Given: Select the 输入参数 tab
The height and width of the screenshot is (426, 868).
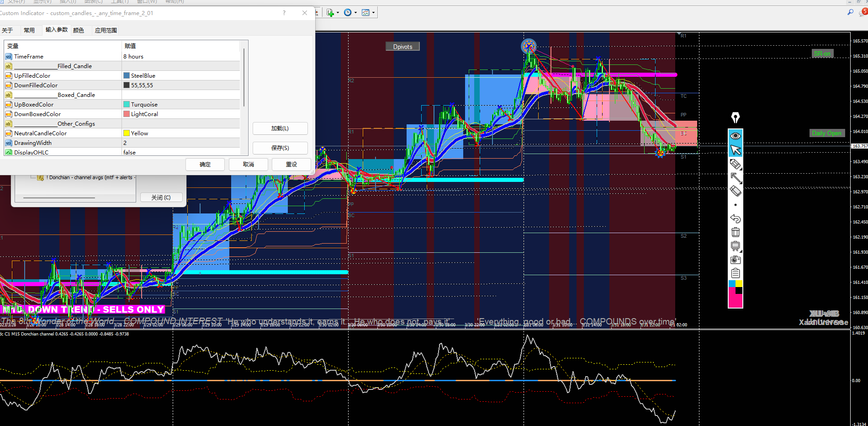Looking at the screenshot, I should click(x=57, y=30).
